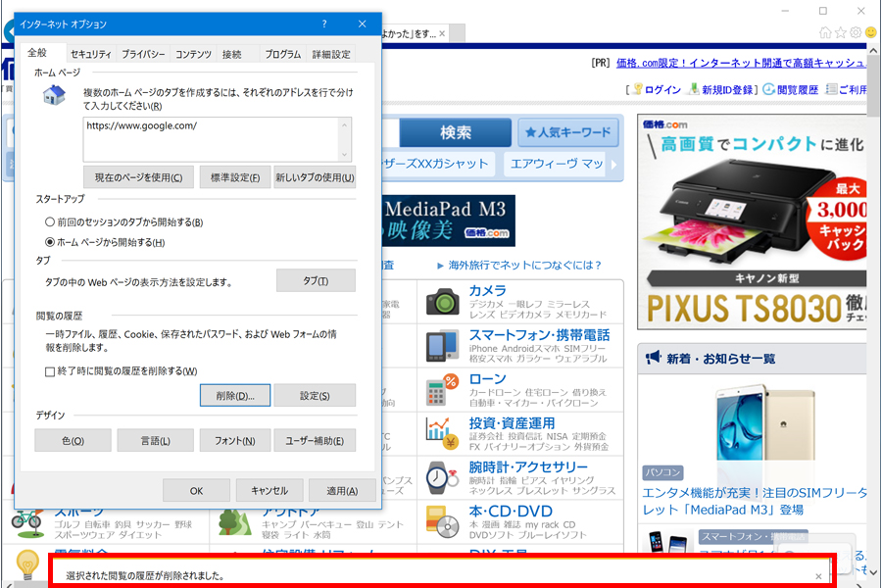The height and width of the screenshot is (588, 882).
Task: Open the カメラ category link
Action: (488, 290)
